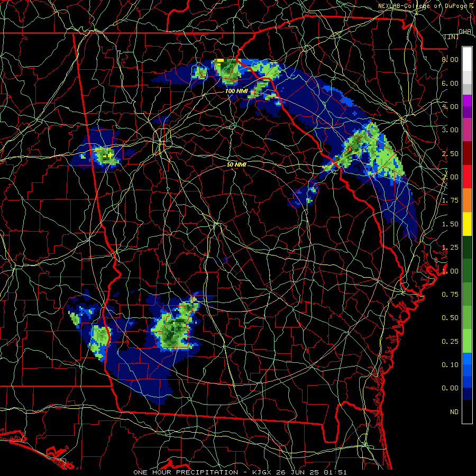Click the bright red 2.00 legend swatch
476x476 pixels.
pyautogui.click(x=467, y=177)
